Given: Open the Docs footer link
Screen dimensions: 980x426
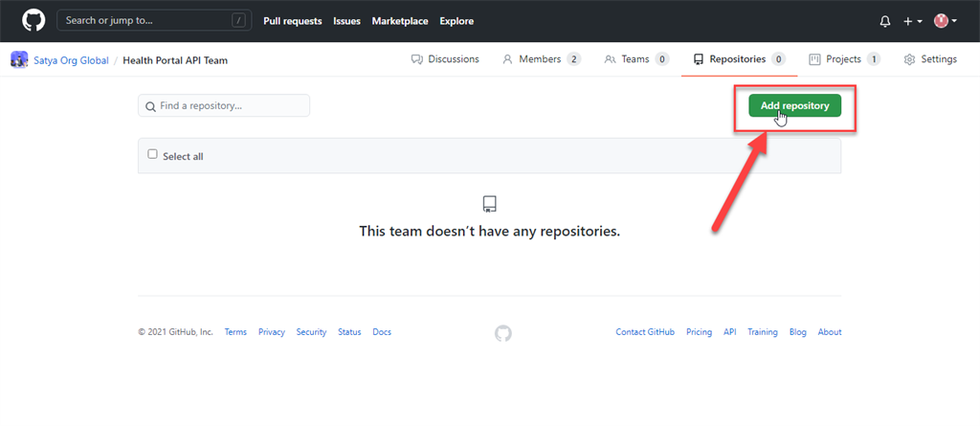Looking at the screenshot, I should tap(382, 332).
